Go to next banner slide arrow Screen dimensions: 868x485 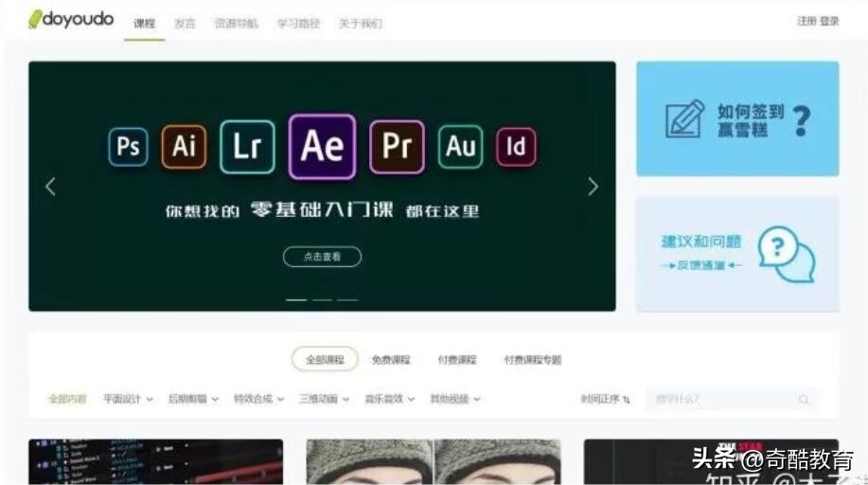click(x=593, y=187)
